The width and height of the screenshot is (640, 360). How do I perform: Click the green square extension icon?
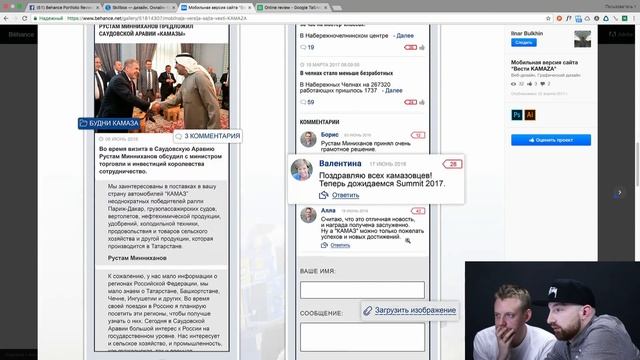pyautogui.click(x=624, y=18)
